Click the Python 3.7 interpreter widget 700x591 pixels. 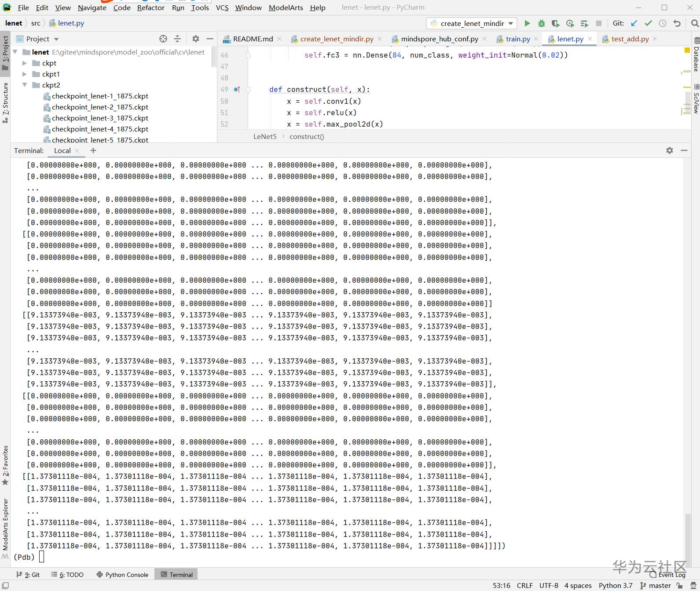tap(615, 585)
